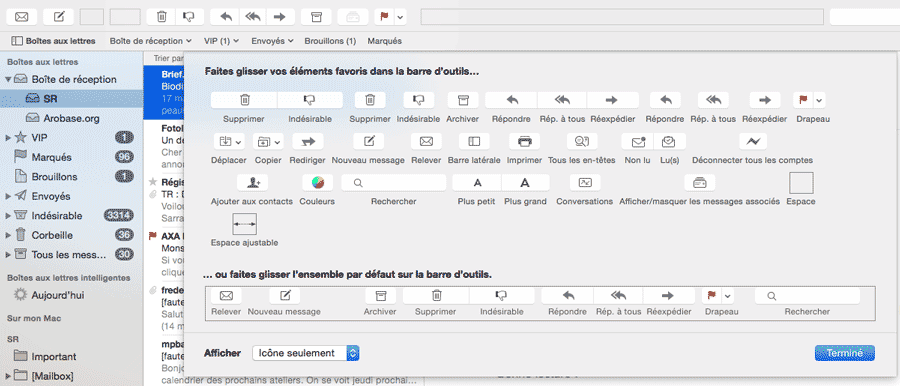Screen dimensions: 900x386
Task: Pick Tous les en-têtes icon in palette
Action: (x=582, y=141)
